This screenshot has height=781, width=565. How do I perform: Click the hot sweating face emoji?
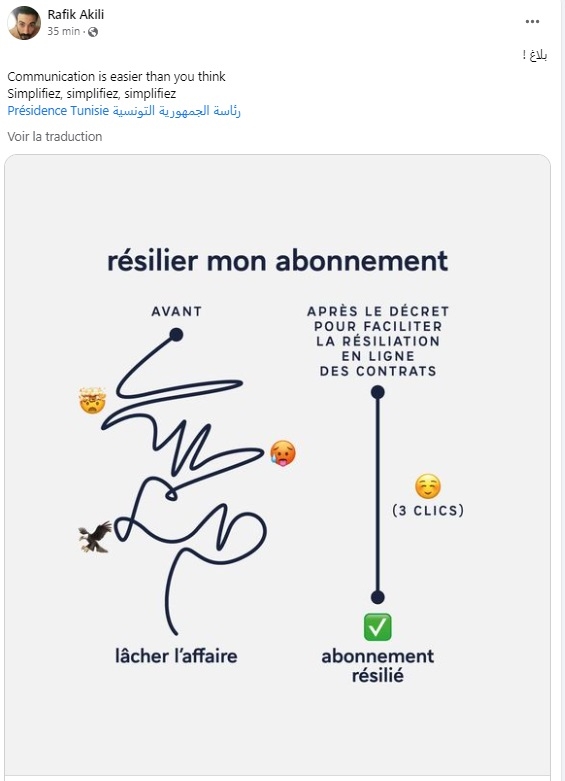(283, 453)
